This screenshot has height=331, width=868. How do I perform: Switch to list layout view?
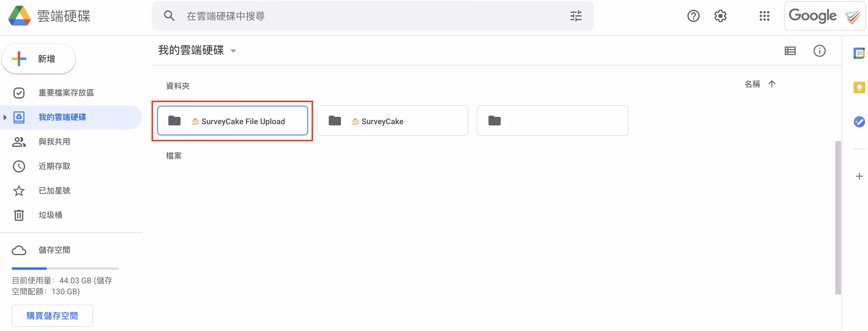pyautogui.click(x=790, y=51)
